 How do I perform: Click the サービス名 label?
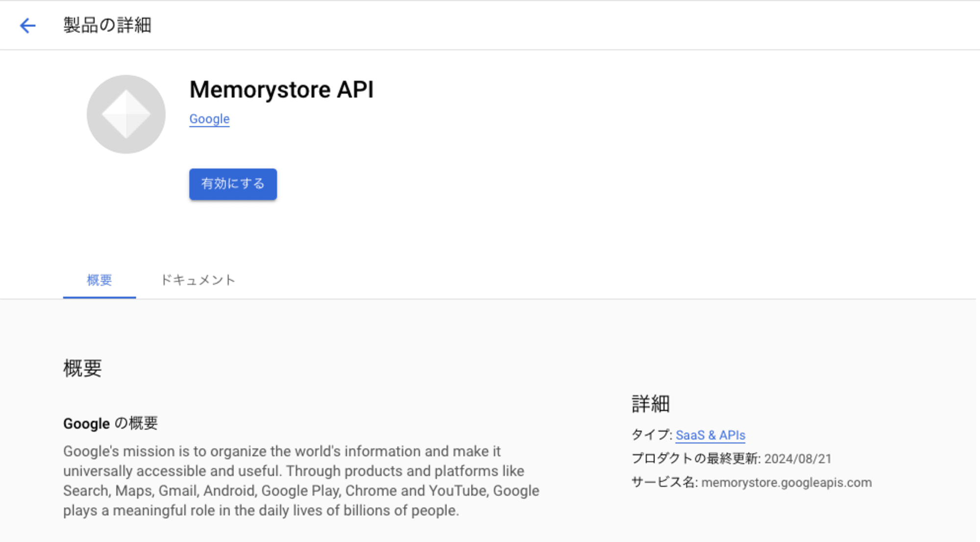click(x=664, y=482)
